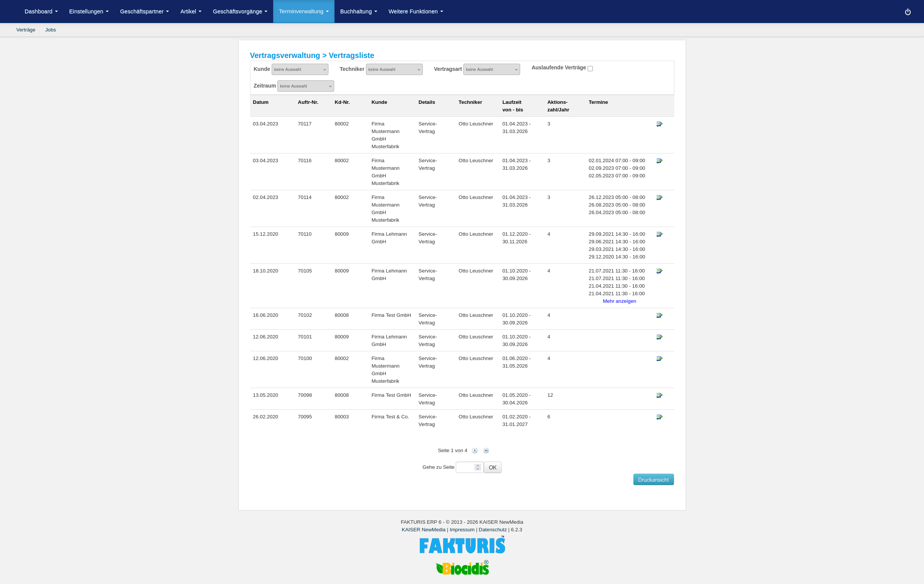Jump to last page icon

click(x=486, y=451)
